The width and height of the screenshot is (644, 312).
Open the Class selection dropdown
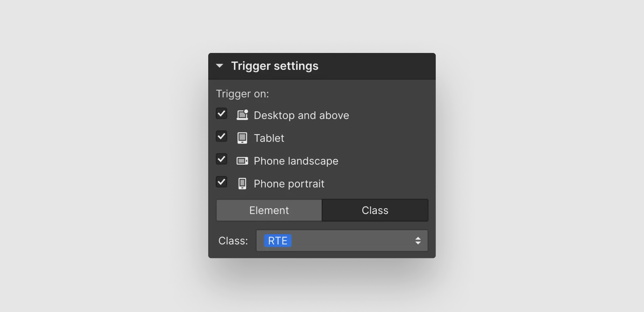tap(342, 240)
